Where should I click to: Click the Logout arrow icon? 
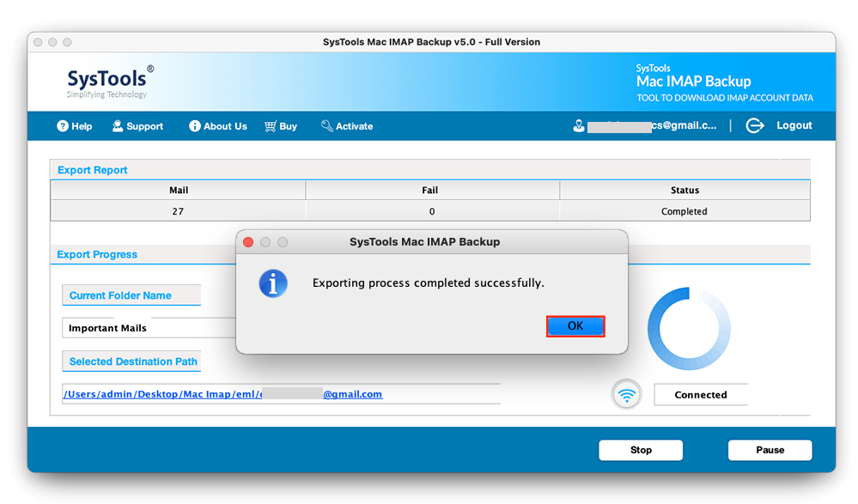755,126
